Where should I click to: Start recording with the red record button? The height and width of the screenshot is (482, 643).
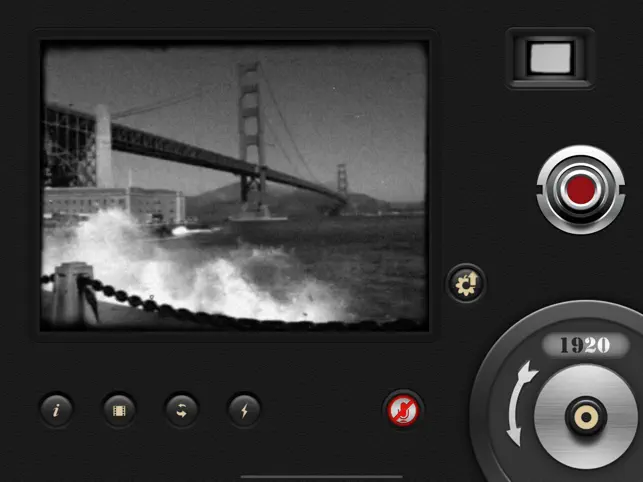tap(581, 190)
